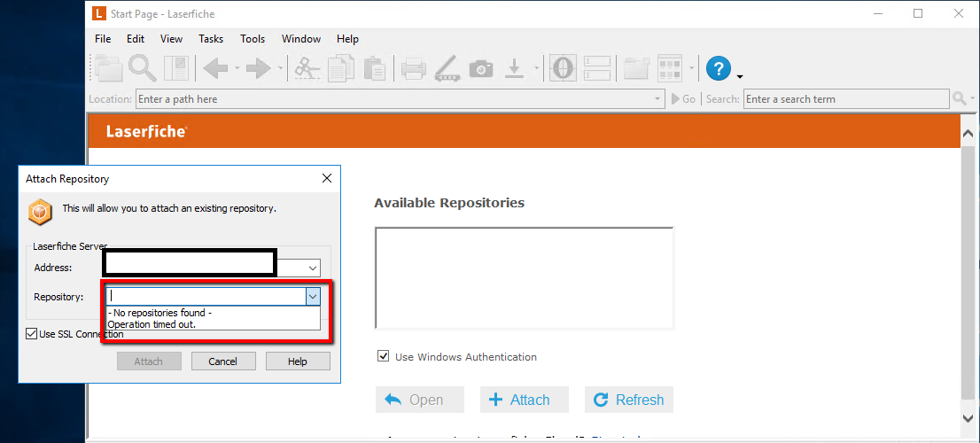Toggle Use Windows Authentication checkbox
This screenshot has width=980, height=443.
click(383, 357)
